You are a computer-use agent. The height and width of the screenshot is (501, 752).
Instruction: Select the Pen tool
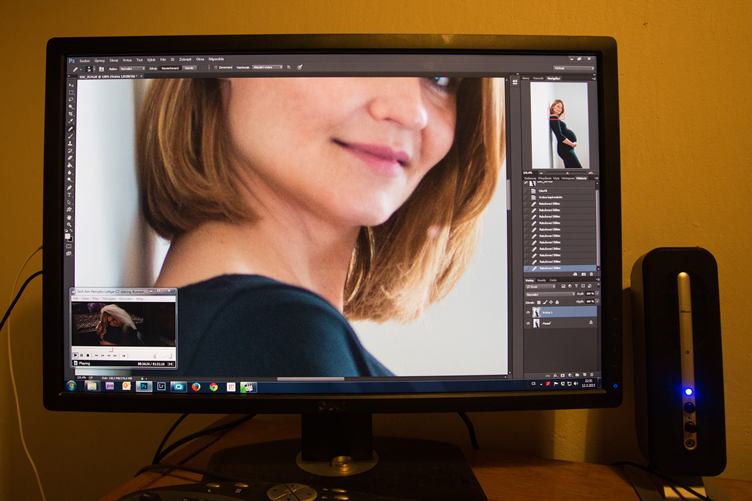[70, 188]
